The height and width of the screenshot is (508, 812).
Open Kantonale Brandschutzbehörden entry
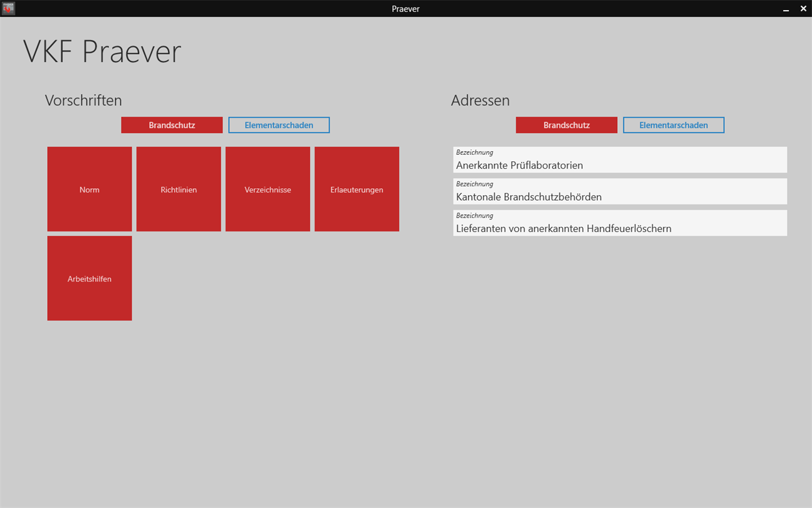click(620, 191)
